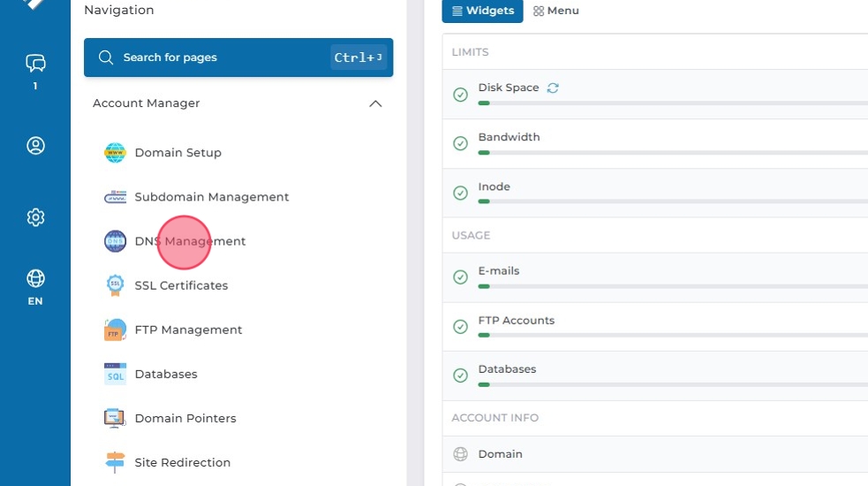This screenshot has width=868, height=486.
Task: Click the Inode green check icon
Action: tap(460, 193)
